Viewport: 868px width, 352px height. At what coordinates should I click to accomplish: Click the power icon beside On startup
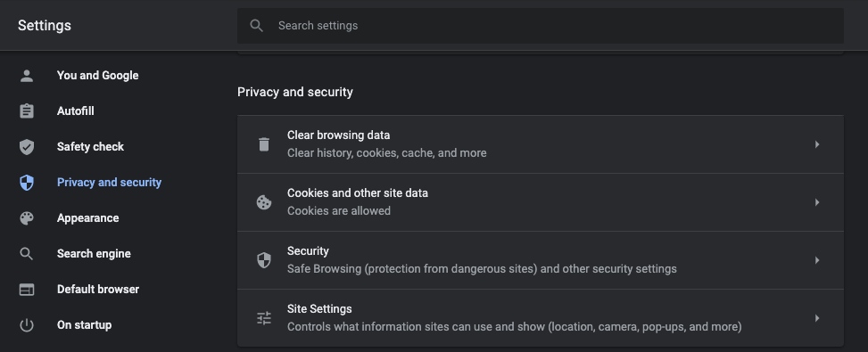tap(27, 325)
